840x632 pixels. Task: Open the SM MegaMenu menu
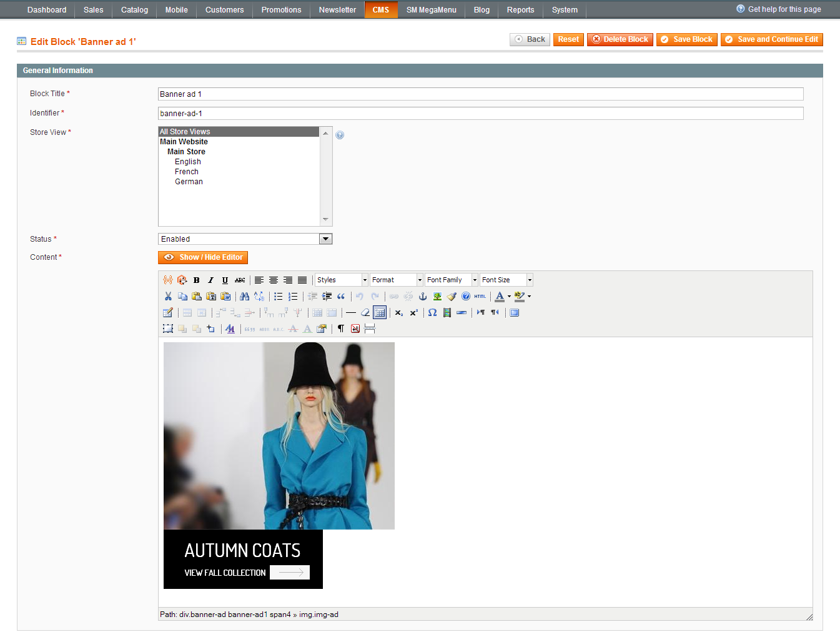coord(432,10)
